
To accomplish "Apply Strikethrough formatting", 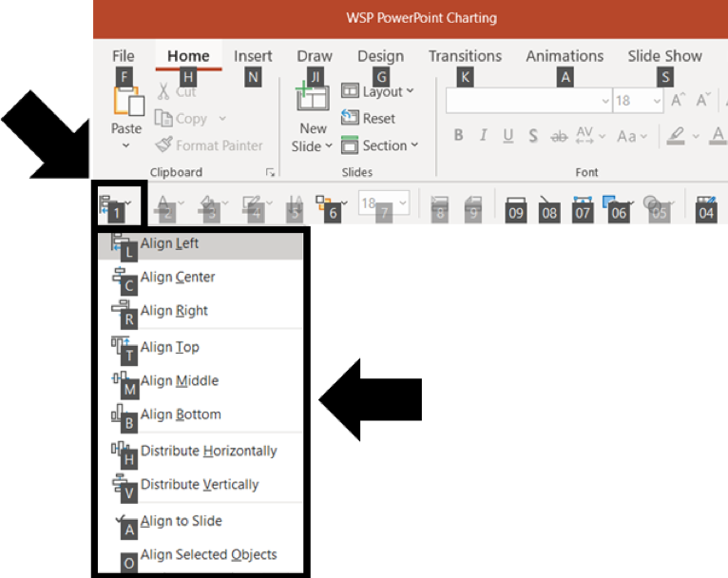I will click(559, 136).
